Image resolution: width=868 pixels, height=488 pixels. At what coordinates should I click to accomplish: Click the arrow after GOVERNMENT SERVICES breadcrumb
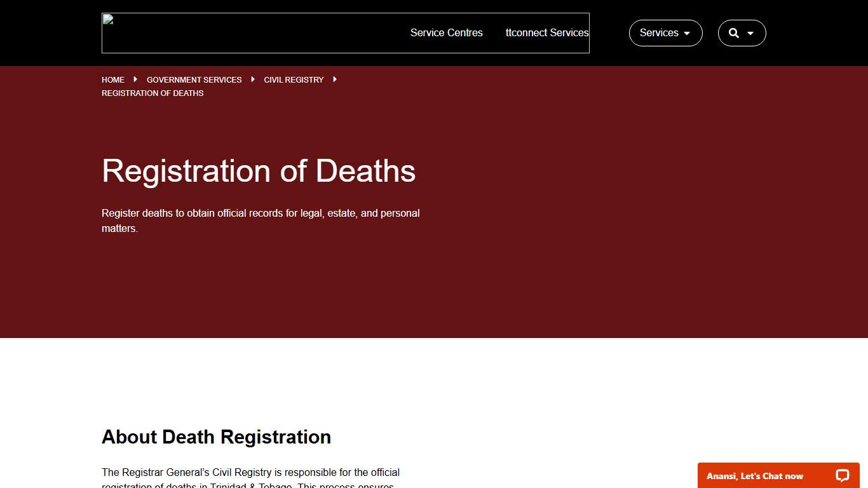click(x=252, y=79)
